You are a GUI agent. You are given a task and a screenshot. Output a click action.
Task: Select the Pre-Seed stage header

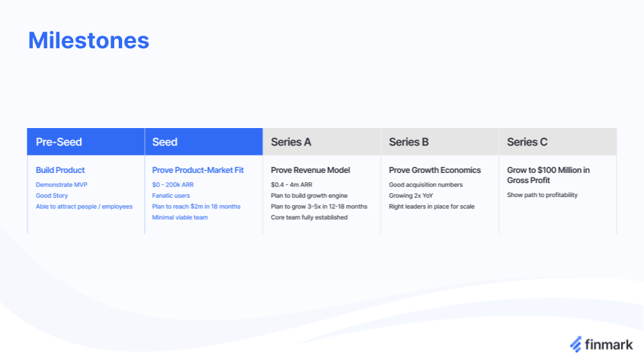(x=86, y=141)
